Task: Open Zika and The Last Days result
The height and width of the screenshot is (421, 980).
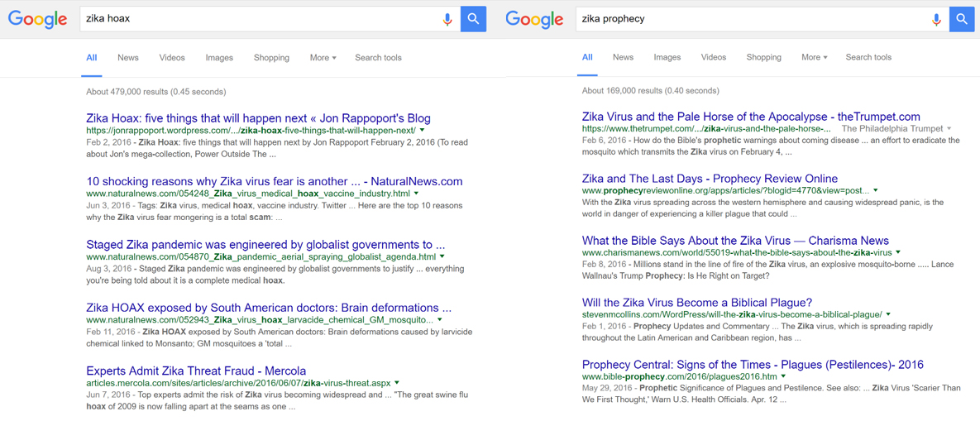Action: coord(710,179)
